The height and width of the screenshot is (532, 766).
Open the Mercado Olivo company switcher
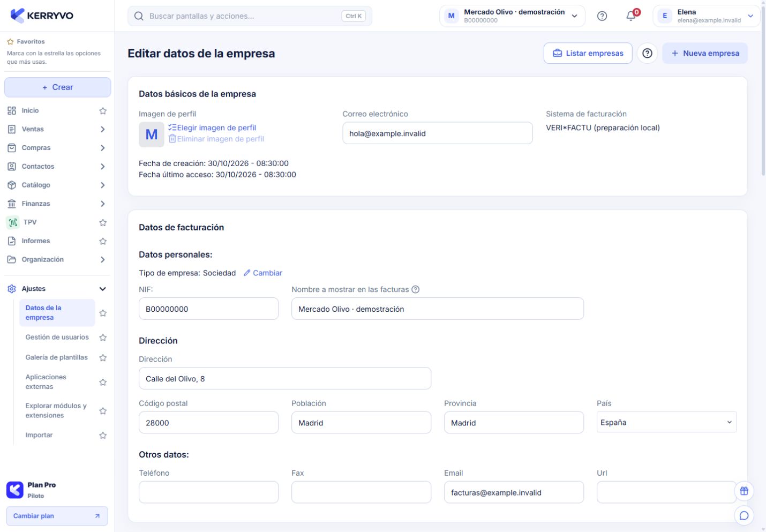click(512, 16)
